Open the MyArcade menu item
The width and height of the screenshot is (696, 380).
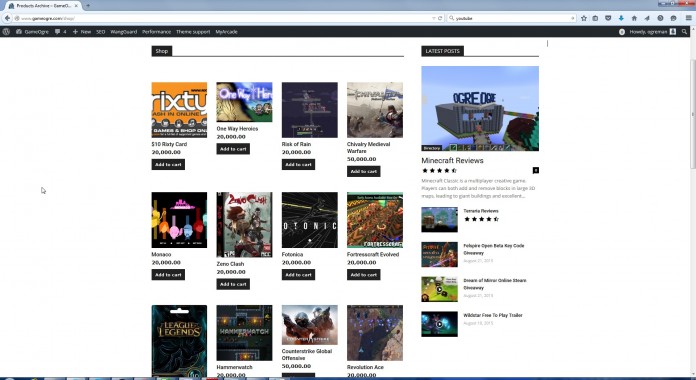(226, 32)
